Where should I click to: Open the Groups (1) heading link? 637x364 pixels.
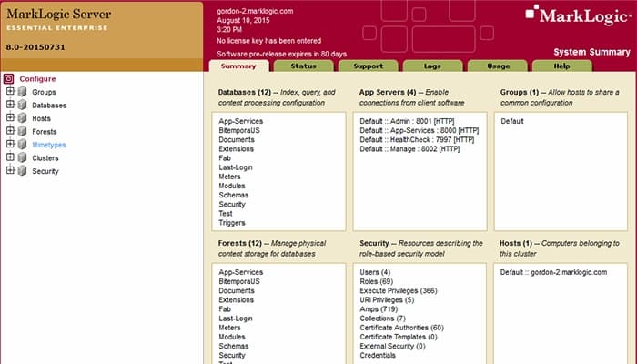[520, 92]
